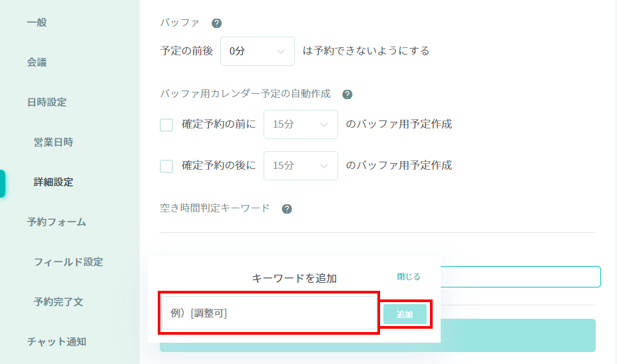617x364 pixels.
Task: Open help icon beside 空き時間判定キーワード
Action: [287, 209]
